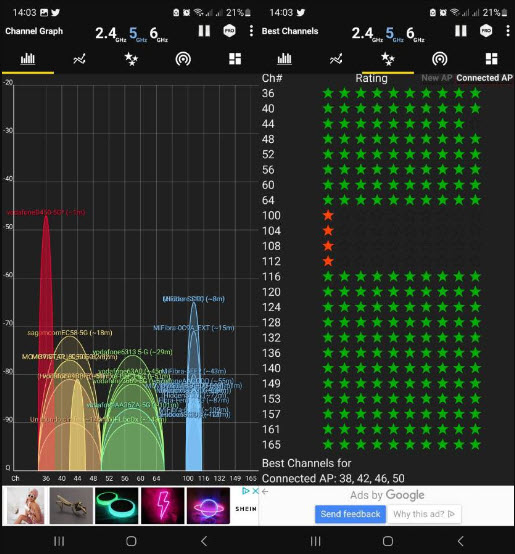Select 6 GHz band in Channel Graph
Image resolution: width=515 pixels, height=554 pixels.
pyautogui.click(x=158, y=34)
